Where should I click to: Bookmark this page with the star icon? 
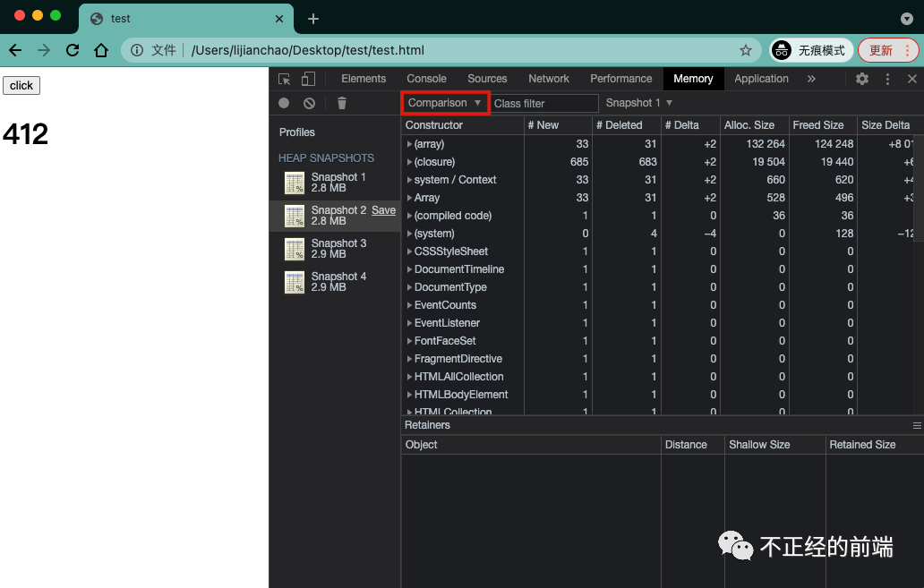click(746, 50)
